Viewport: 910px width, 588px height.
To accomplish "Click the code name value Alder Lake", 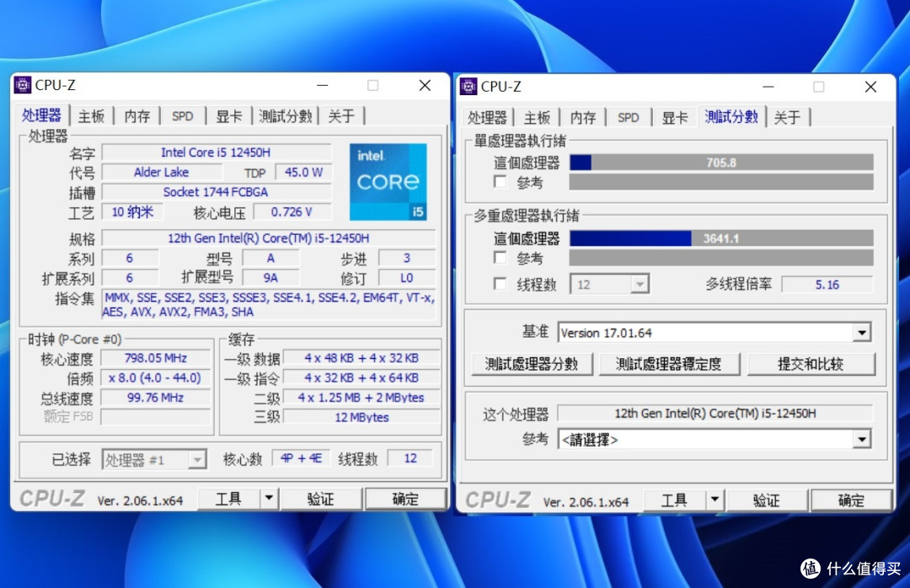I will [x=161, y=172].
